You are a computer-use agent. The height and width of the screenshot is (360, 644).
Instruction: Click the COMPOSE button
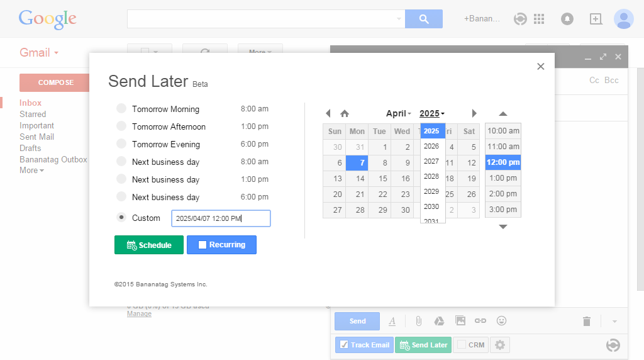(54, 82)
